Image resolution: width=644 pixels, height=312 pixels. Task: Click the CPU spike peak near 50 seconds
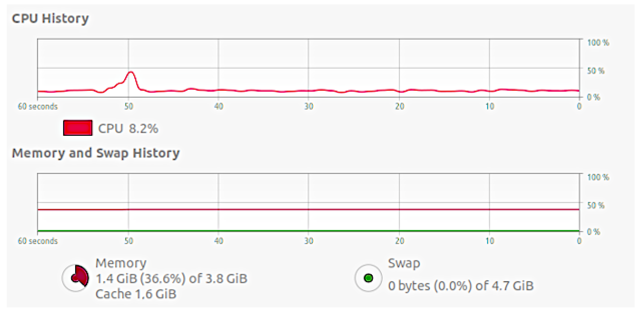pos(131,72)
